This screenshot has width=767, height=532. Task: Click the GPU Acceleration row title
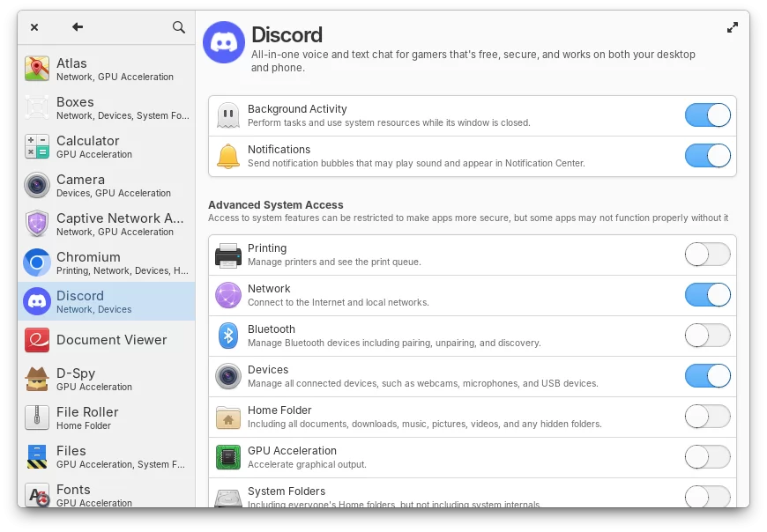coord(292,451)
